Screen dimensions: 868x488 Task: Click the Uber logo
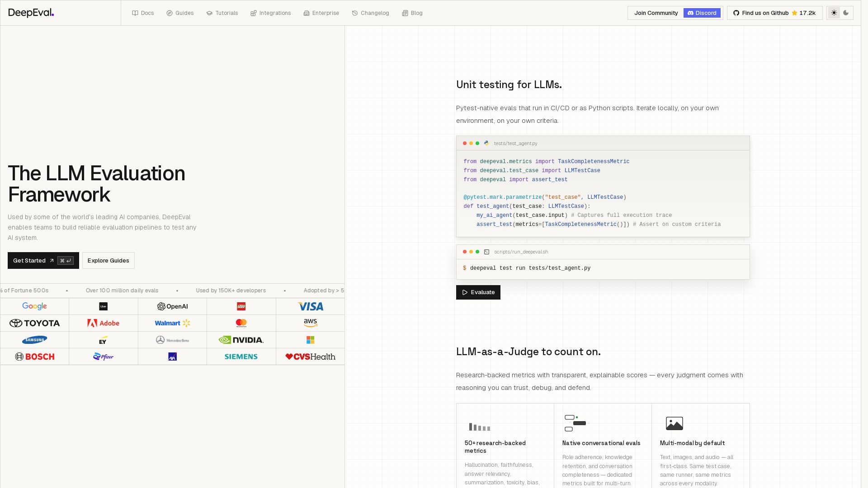(104, 306)
